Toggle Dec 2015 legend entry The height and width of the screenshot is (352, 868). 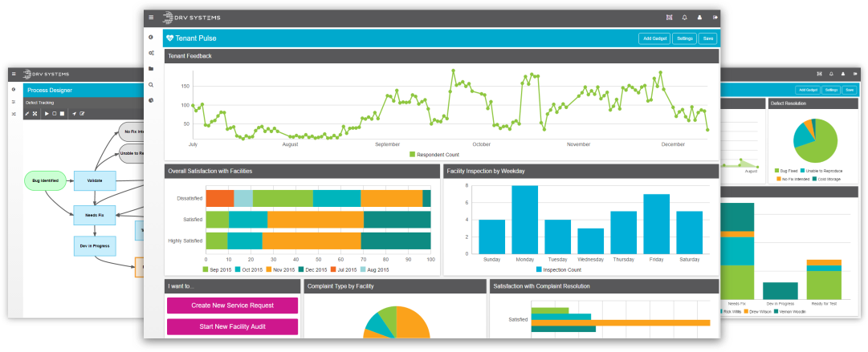click(x=312, y=269)
